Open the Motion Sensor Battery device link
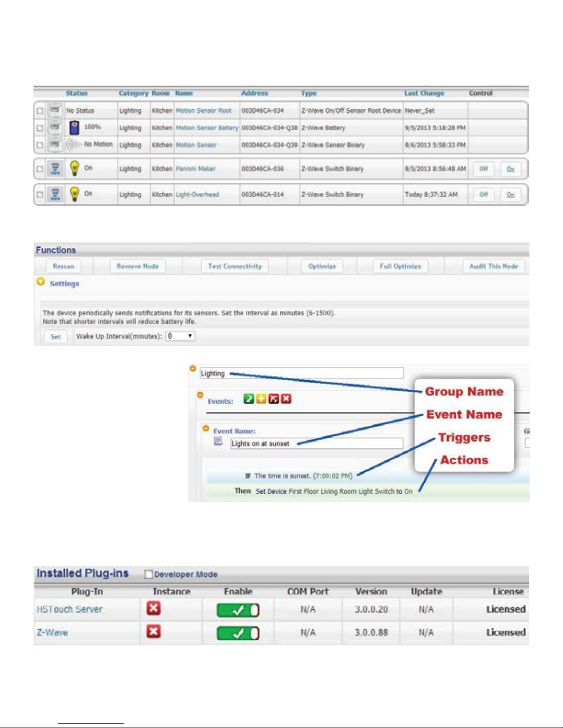This screenshot has height=728, width=563. pos(207,128)
